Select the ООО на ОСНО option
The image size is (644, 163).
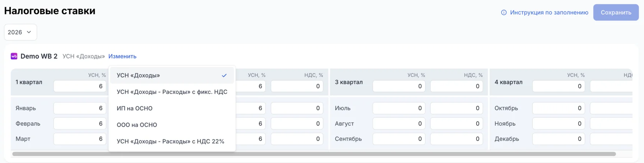click(172, 125)
